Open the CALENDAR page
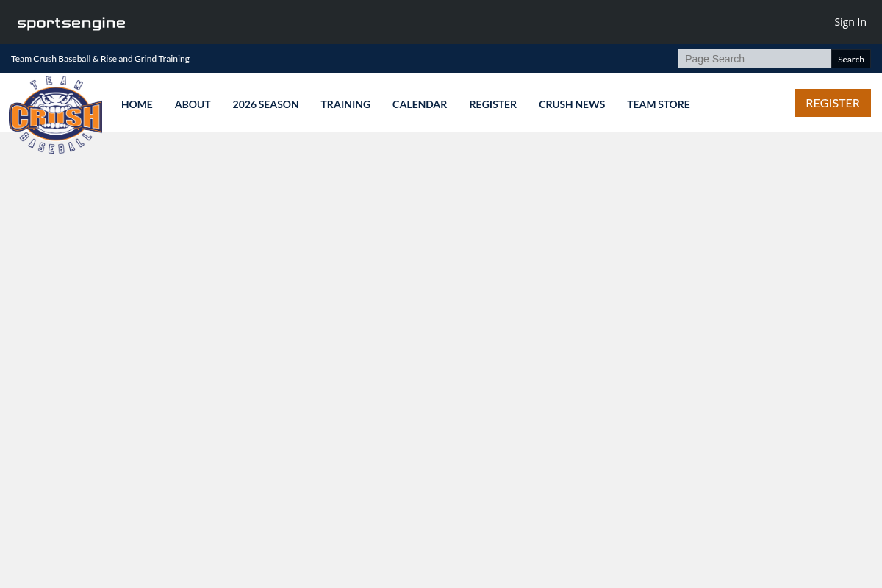 click(419, 104)
